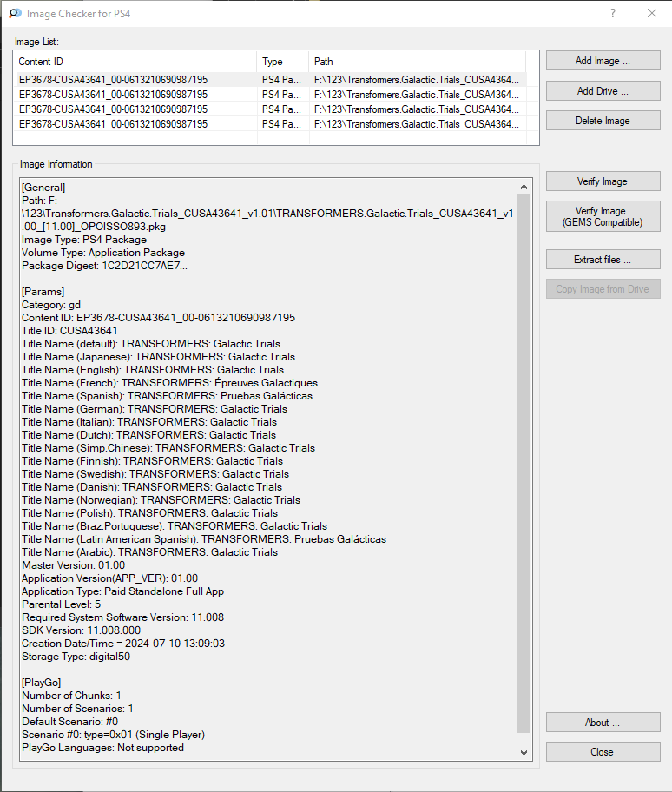Click the greyed Copy Image from Drive button
Screen dimensions: 672x792
pos(603,289)
